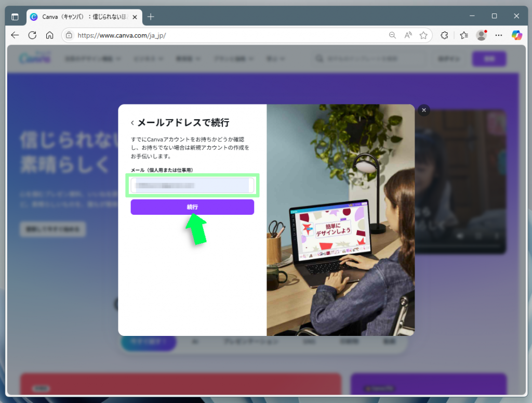Viewport: 532px width, 403px height.
Task: Open Settings and more with the ellipsis menu
Action: click(x=498, y=35)
